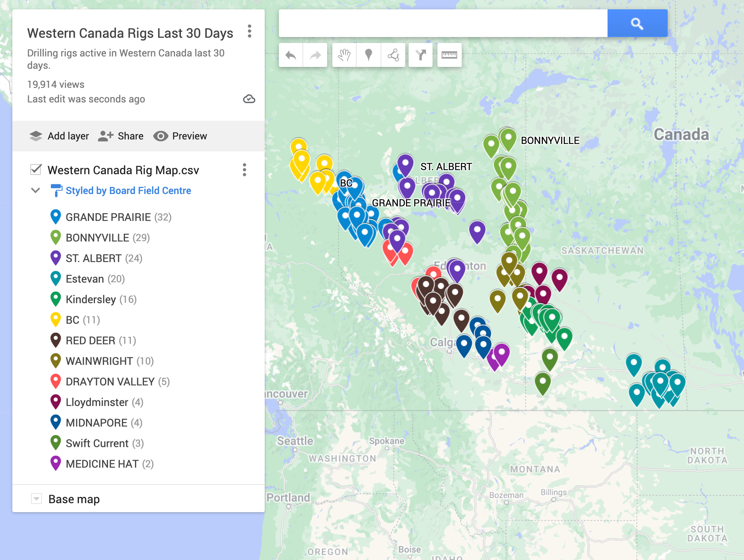
Task: Click the cloud save status icon
Action: point(250,99)
